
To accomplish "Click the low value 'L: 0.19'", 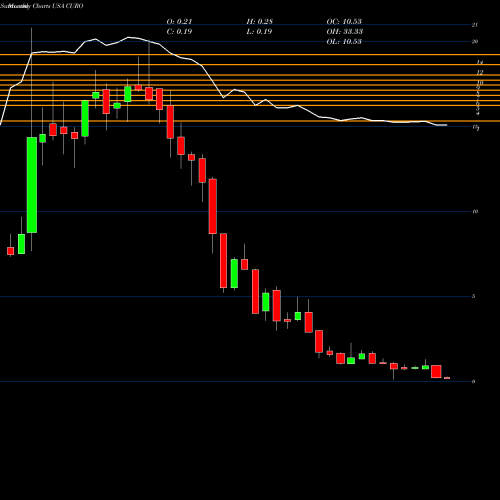I will 259,32.
